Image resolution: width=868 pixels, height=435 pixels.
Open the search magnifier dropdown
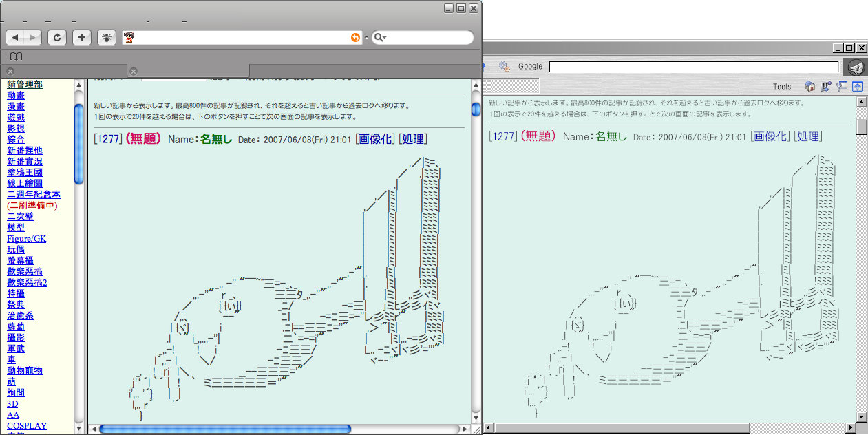tap(380, 37)
